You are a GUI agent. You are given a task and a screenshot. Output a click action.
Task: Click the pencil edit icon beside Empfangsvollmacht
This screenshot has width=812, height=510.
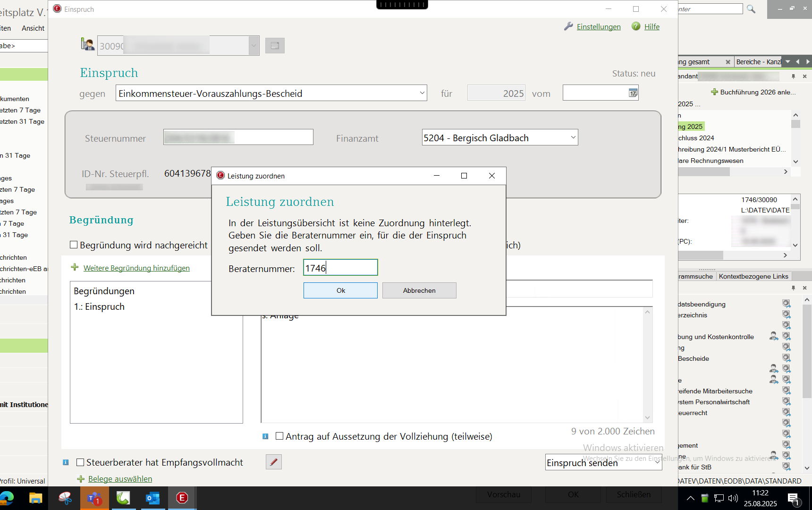(x=274, y=462)
